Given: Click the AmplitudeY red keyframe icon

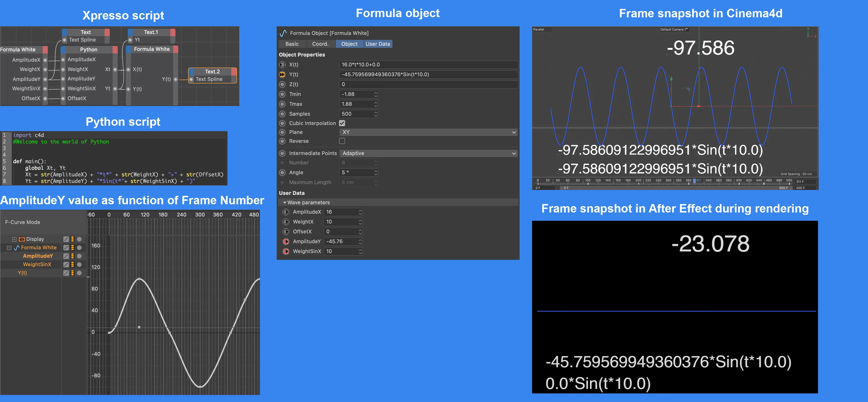Looking at the screenshot, I should 286,242.
